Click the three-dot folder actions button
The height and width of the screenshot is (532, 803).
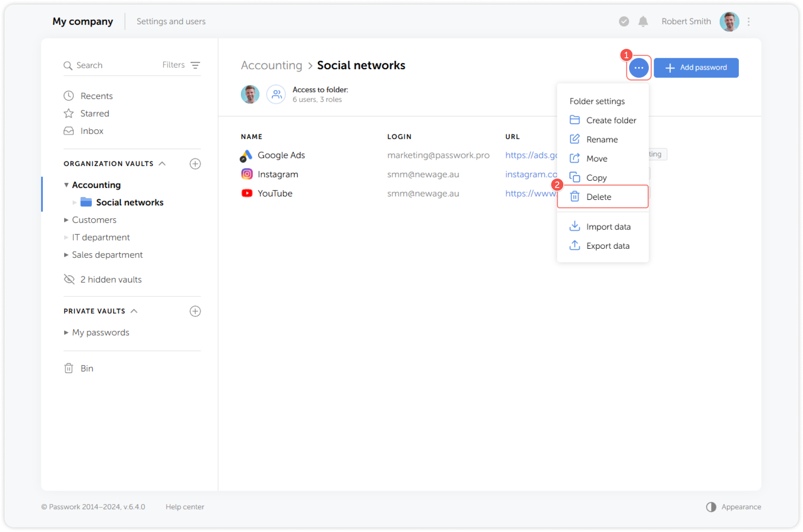tap(639, 68)
